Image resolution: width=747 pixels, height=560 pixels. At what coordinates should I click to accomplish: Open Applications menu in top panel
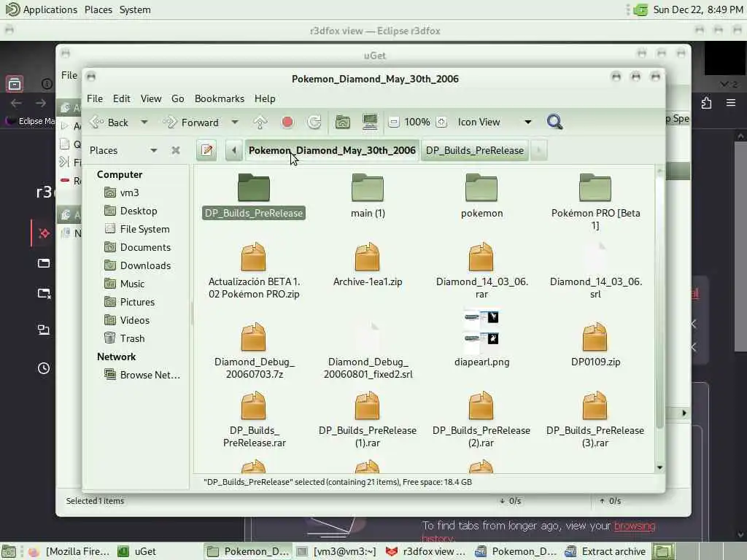42,9
